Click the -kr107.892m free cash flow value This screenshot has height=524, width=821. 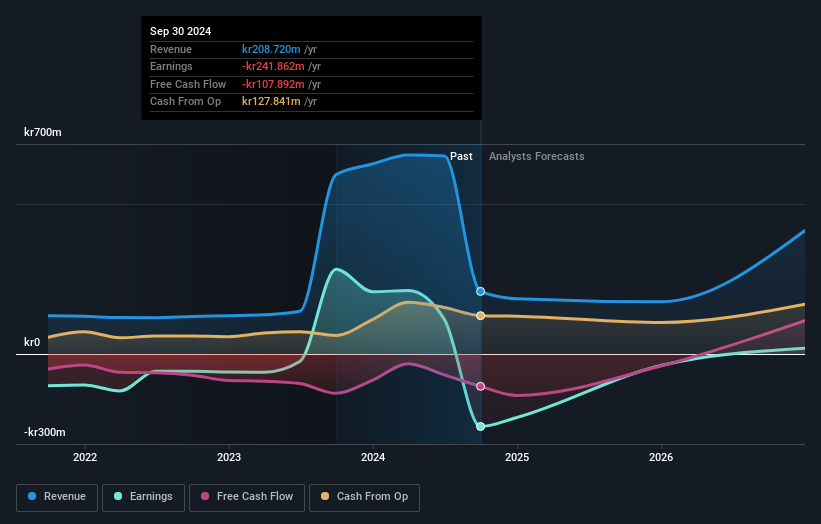[273, 84]
